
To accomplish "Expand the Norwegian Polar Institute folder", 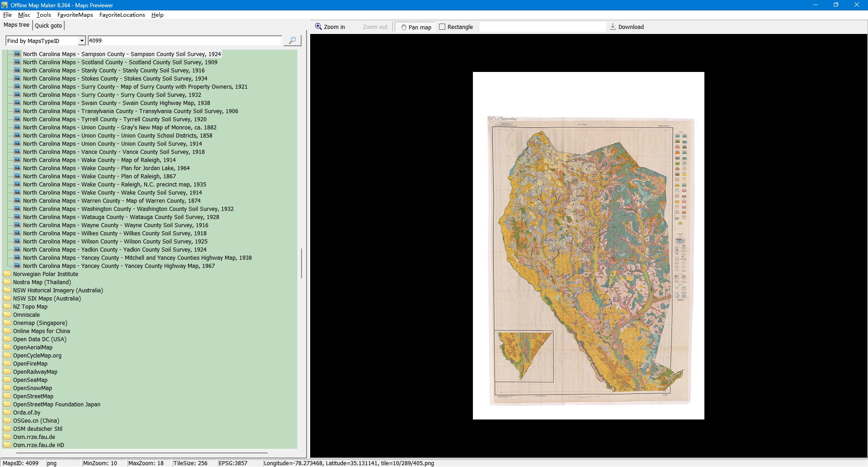I will pyautogui.click(x=45, y=274).
